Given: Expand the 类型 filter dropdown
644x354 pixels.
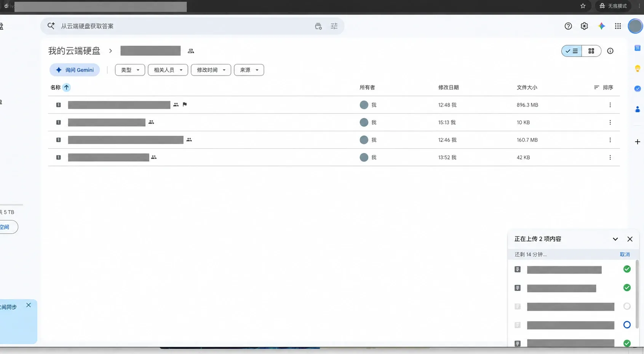Looking at the screenshot, I should pyautogui.click(x=130, y=70).
